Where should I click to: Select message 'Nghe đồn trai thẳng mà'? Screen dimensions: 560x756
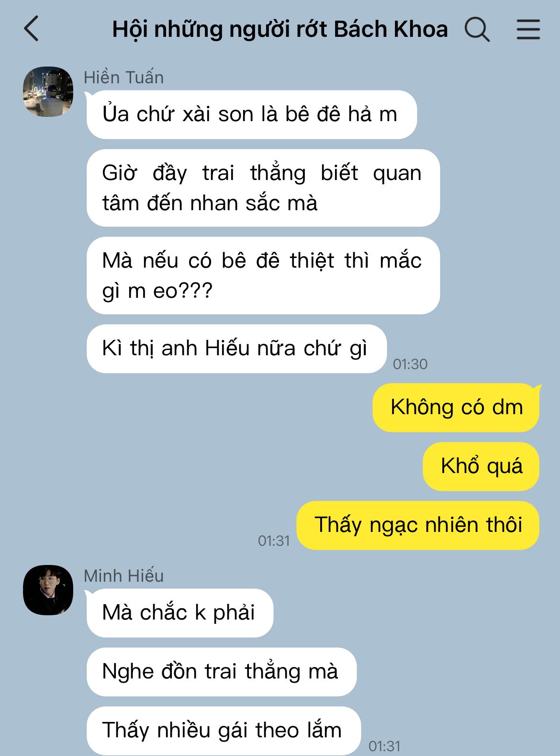click(x=222, y=672)
